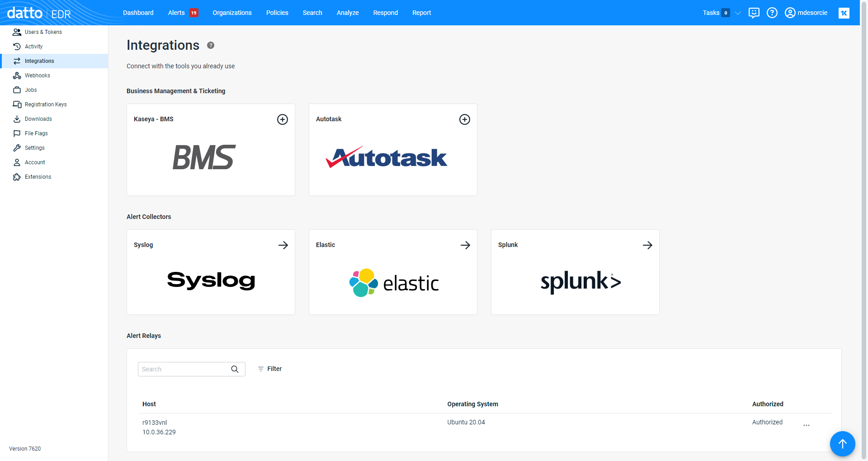This screenshot has height=461, width=868.
Task: Click the Syslog logo card
Action: [x=211, y=280]
